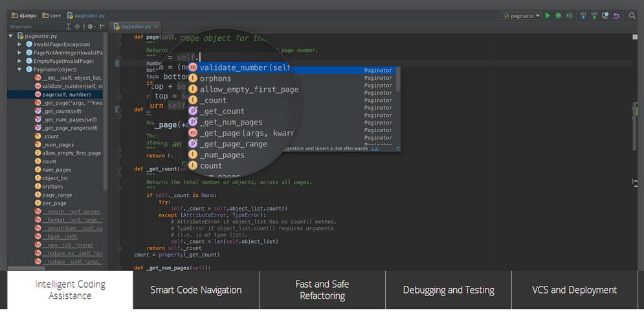The image size is (644, 324).
Task: Select num_pages field in Structure tree
Action: (x=53, y=170)
